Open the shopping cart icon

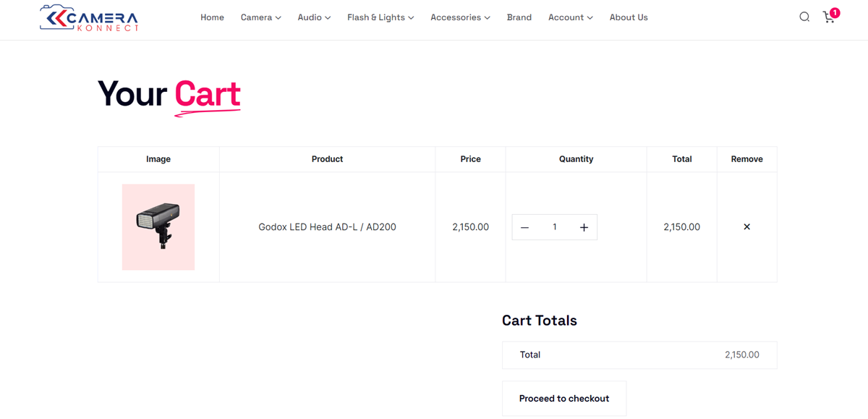[x=829, y=18]
